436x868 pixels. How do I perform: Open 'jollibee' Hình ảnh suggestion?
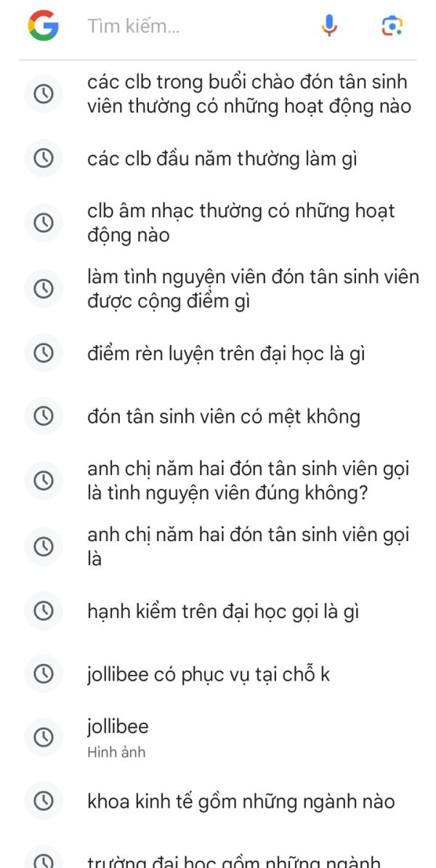(222, 737)
